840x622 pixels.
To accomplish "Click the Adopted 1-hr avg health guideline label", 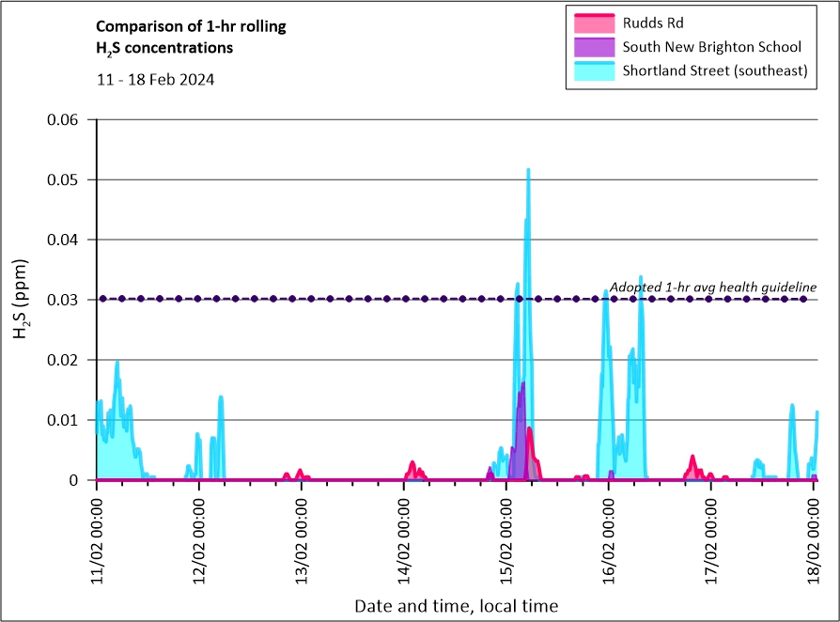I will 712,287.
